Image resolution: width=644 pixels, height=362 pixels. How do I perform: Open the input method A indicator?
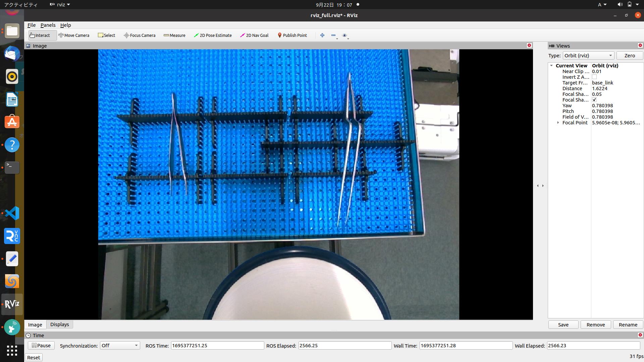(602, 5)
